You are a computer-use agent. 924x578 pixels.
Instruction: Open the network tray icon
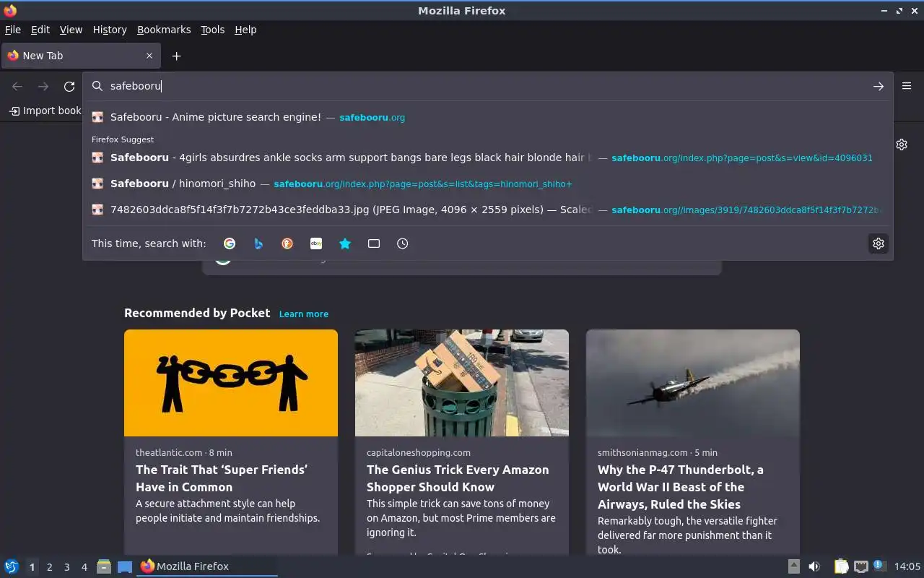tap(860, 566)
